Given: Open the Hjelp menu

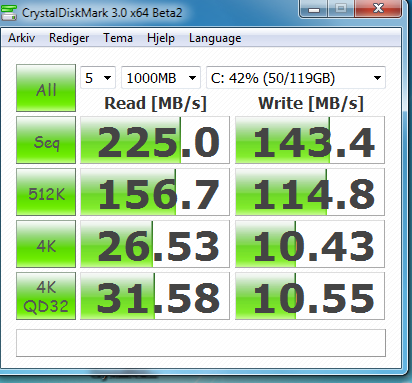Looking at the screenshot, I should pyautogui.click(x=161, y=38).
